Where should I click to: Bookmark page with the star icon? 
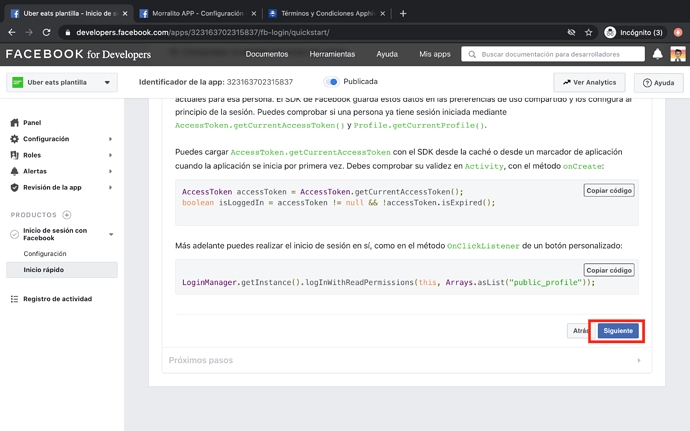589,32
